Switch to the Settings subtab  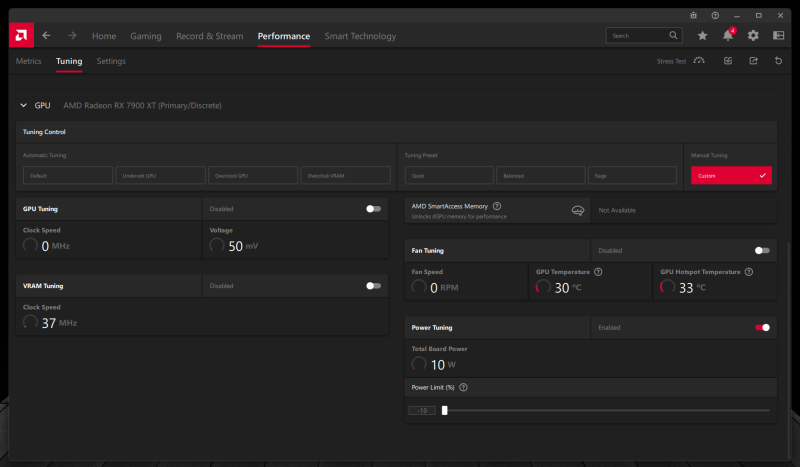tap(111, 61)
